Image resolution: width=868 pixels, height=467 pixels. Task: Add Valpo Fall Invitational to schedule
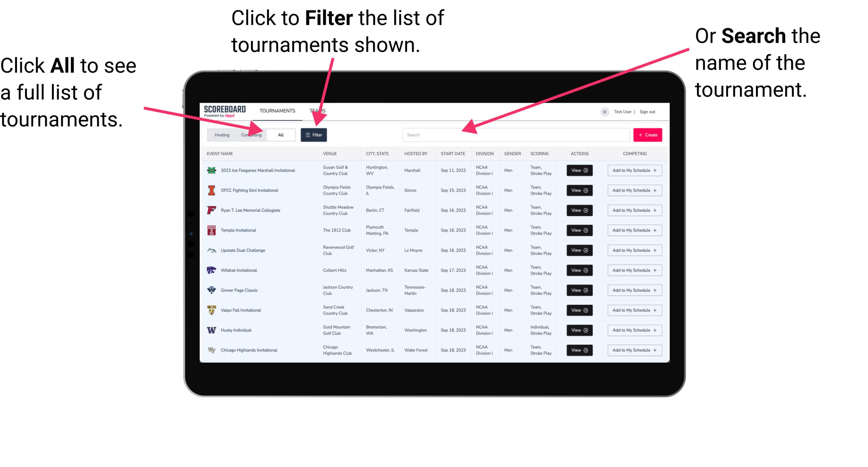coord(633,310)
